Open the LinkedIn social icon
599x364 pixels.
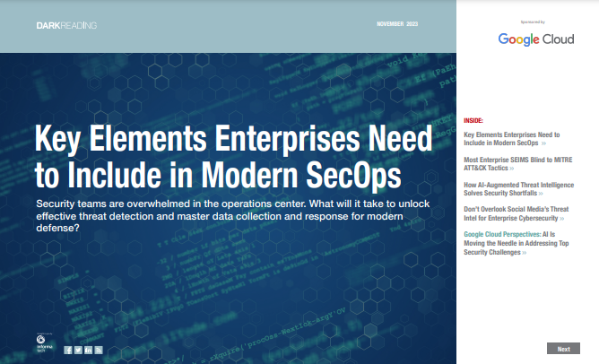click(88, 350)
